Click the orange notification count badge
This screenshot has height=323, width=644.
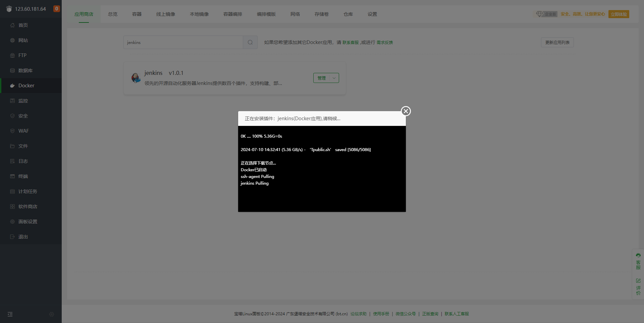57,9
